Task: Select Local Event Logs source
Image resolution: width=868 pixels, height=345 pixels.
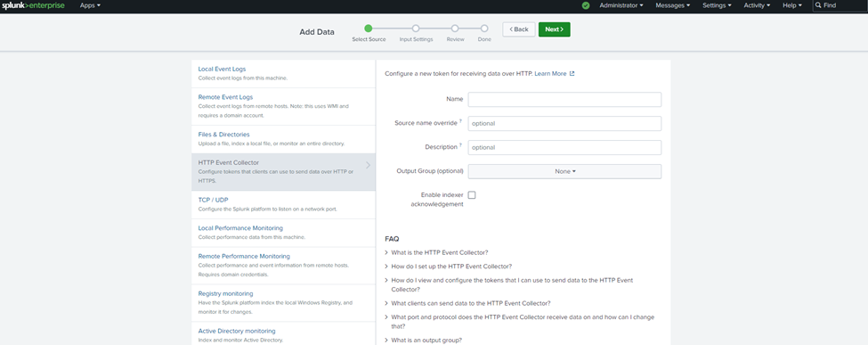Action: [x=283, y=73]
